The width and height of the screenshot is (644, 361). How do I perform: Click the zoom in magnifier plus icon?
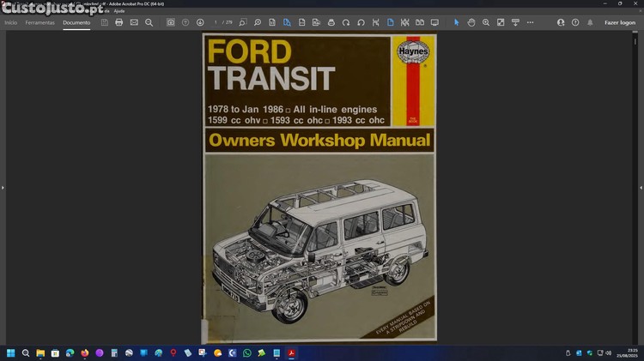coord(486,22)
